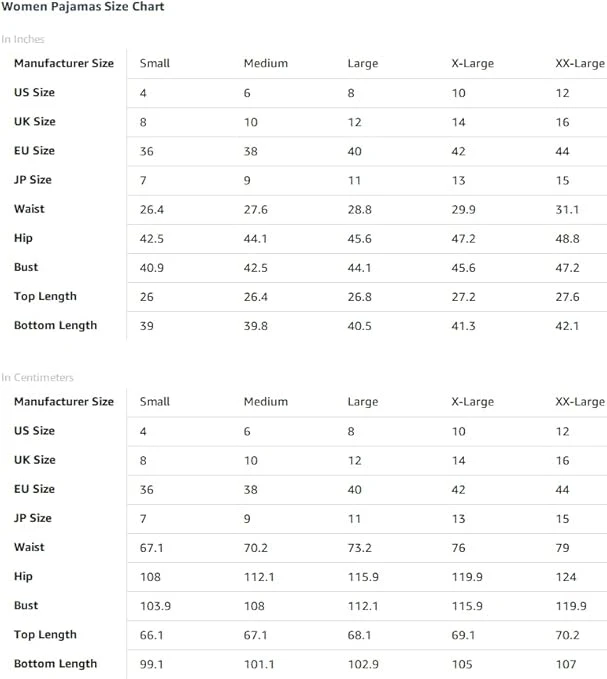Click the 73.2 waist value in centimeters
Image resolution: width=607 pixels, height=679 pixels.
(x=360, y=547)
